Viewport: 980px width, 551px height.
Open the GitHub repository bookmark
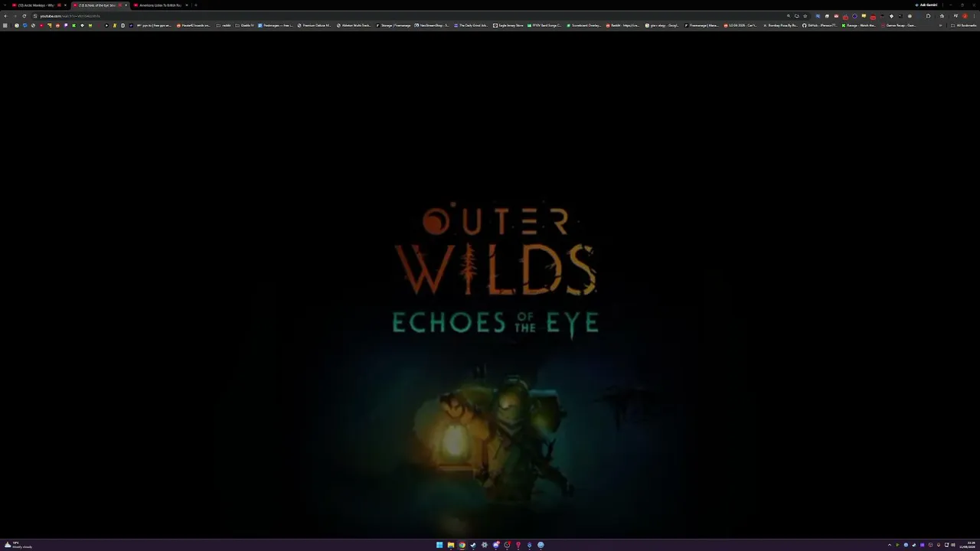point(820,25)
